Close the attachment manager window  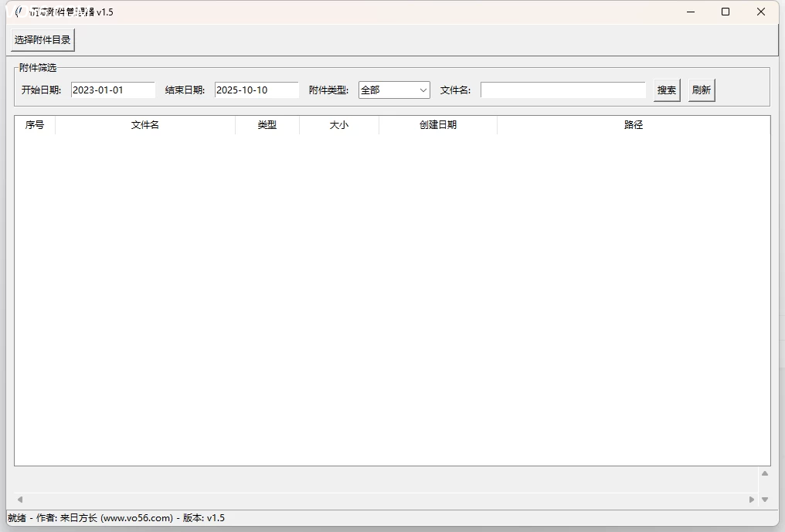click(x=761, y=12)
